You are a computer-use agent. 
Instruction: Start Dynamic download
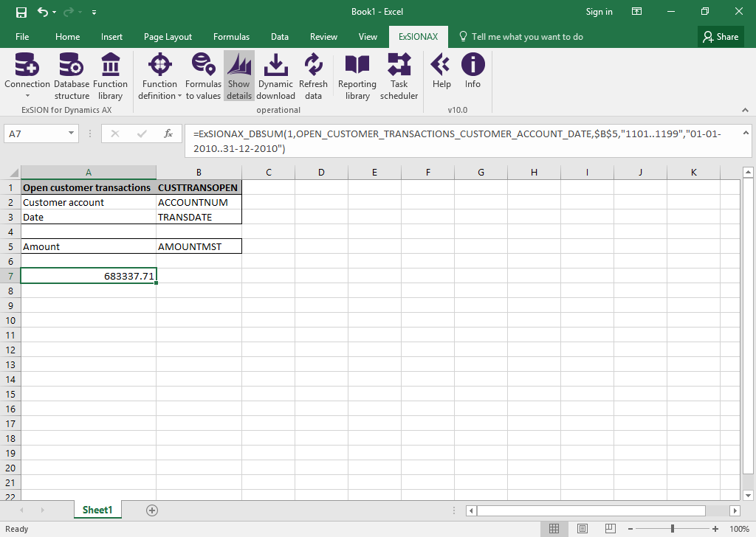pyautogui.click(x=275, y=76)
